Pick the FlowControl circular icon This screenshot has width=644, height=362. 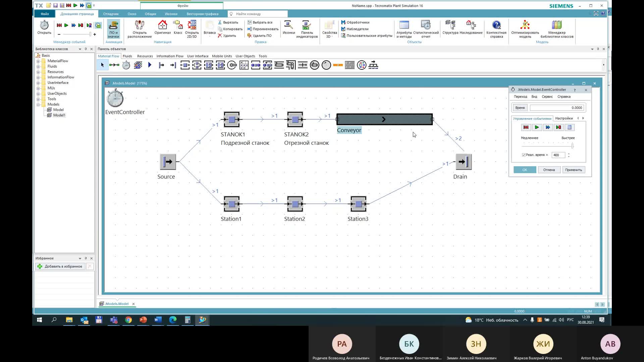coord(362,65)
